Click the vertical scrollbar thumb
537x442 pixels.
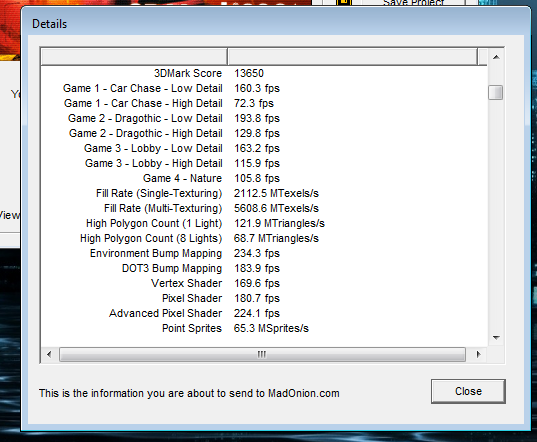(496, 92)
